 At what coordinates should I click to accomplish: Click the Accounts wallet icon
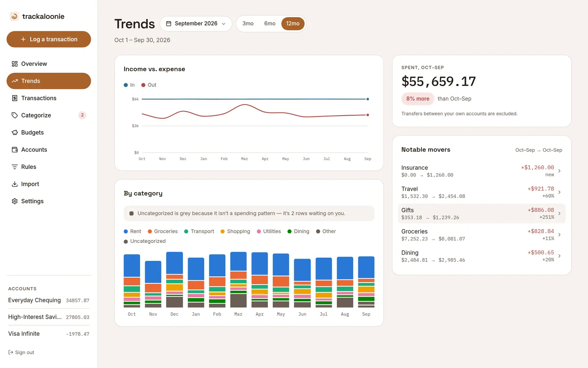pyautogui.click(x=15, y=150)
